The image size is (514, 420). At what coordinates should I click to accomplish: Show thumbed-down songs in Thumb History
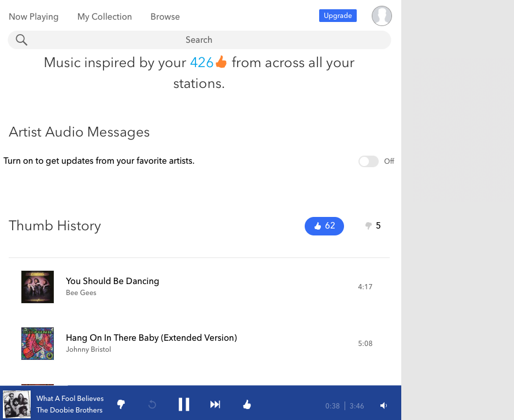(372, 226)
